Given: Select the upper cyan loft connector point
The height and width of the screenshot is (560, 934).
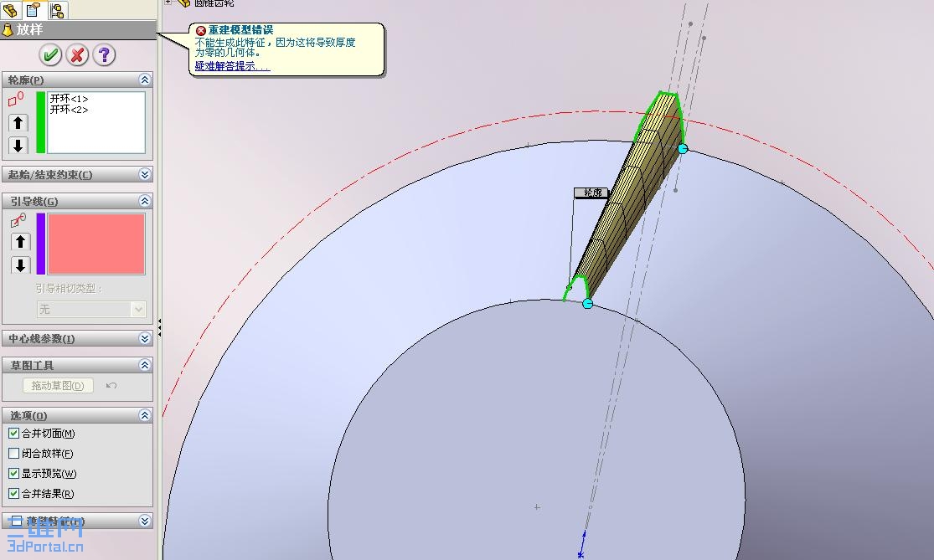Looking at the screenshot, I should coord(683,149).
